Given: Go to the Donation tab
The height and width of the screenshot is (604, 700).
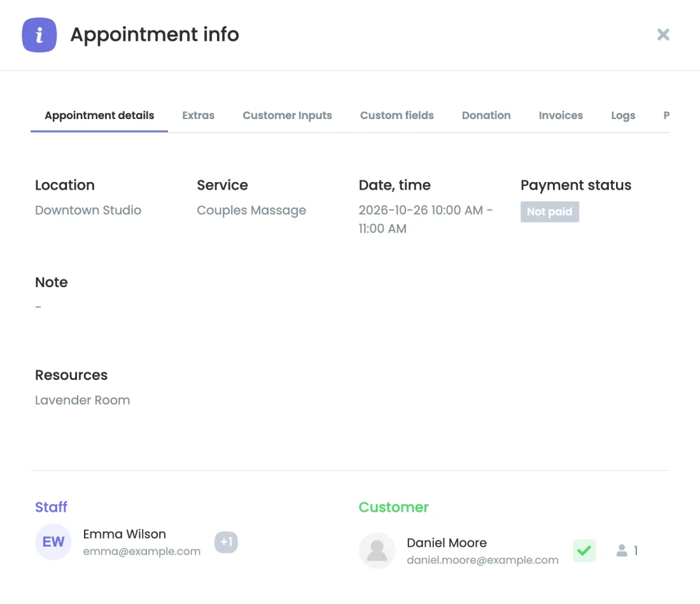Looking at the screenshot, I should pyautogui.click(x=486, y=115).
